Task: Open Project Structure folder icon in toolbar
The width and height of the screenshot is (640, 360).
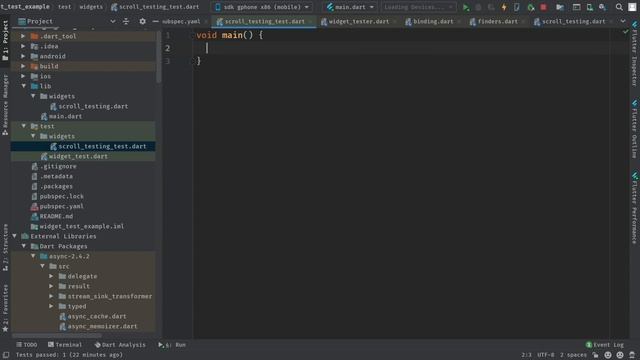Action: coord(560,7)
